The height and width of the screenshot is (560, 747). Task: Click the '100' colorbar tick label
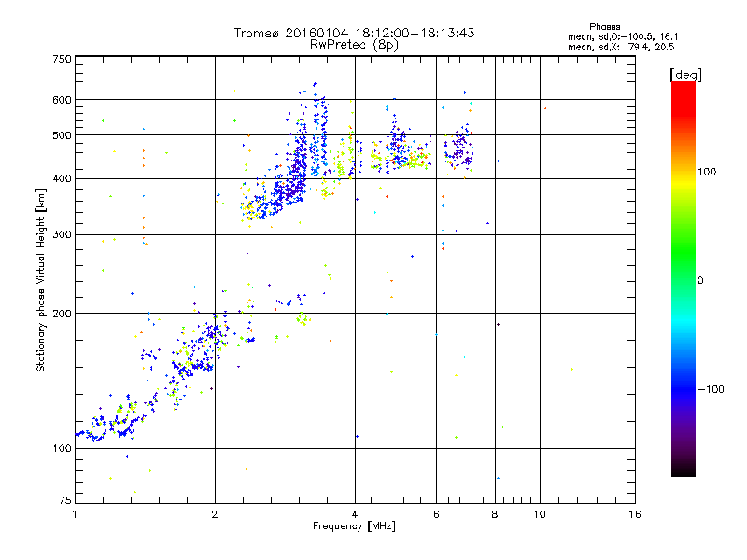click(707, 172)
